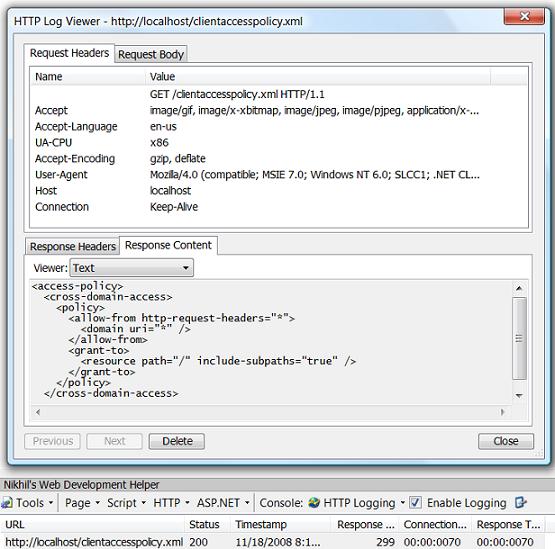Screen dimensions: 555x549
Task: Click the Tools wrench icon in helper toolbar
Action: coord(7,503)
